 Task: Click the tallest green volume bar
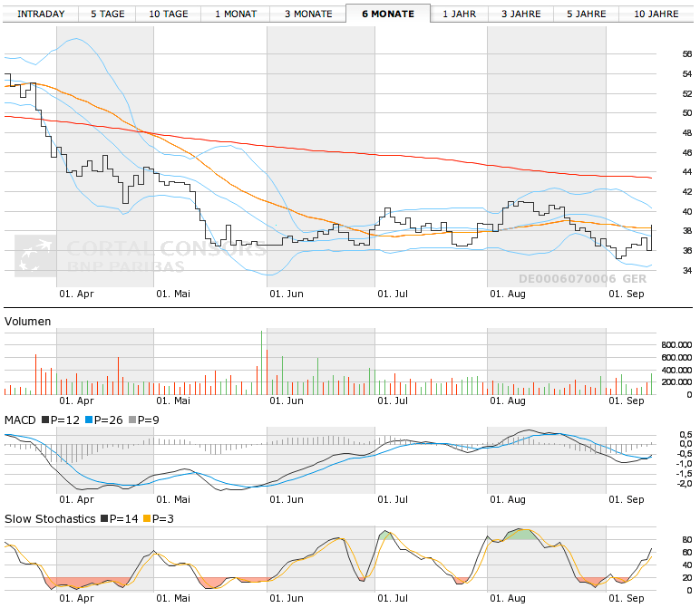[x=263, y=362]
